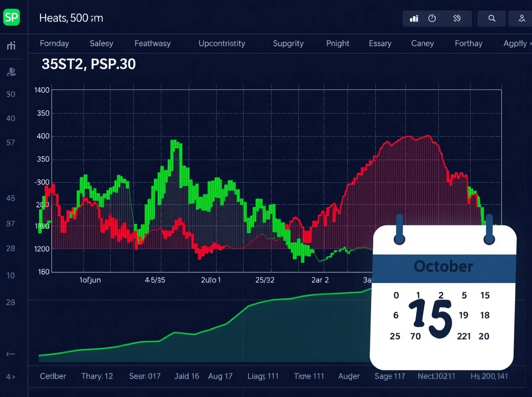Open the Heats, 500 m title selector

coord(71,18)
